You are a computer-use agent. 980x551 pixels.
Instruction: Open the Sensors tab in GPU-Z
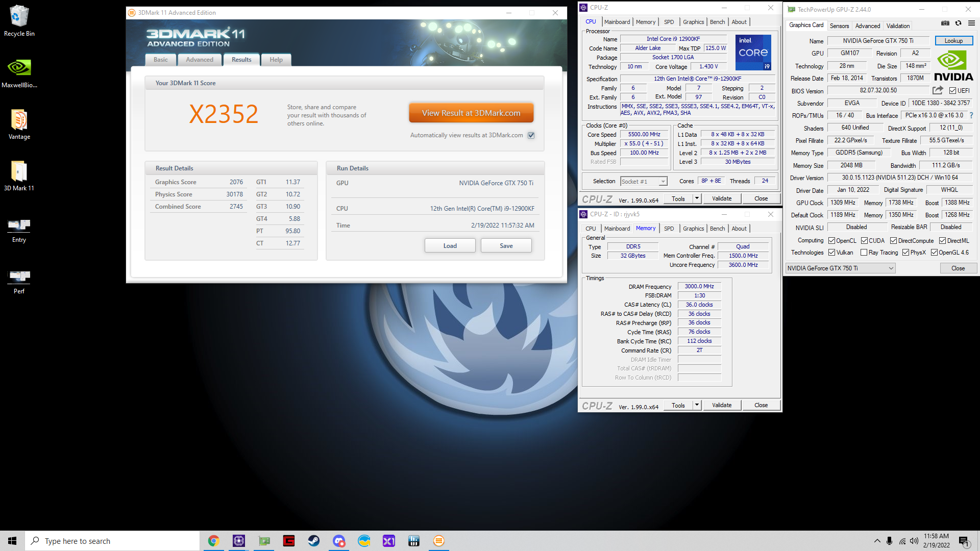click(x=839, y=26)
